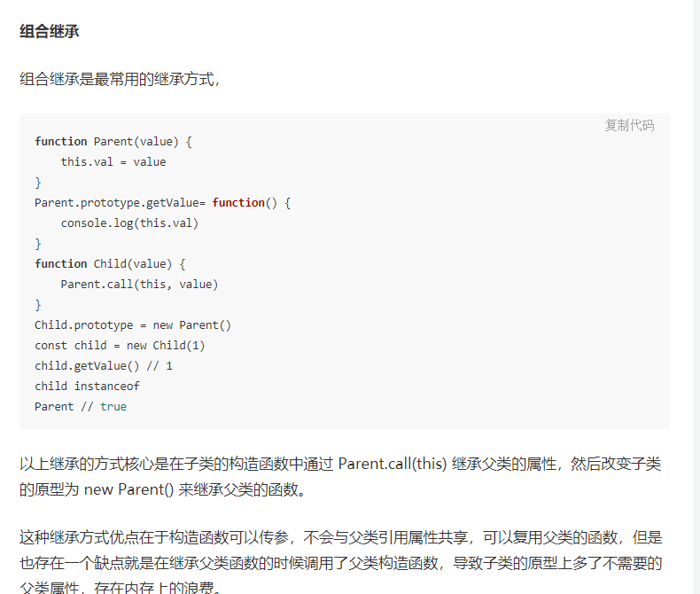Click the vertical scrollbar at right edge
Viewport: 700px width, 594px height.
(x=696, y=297)
